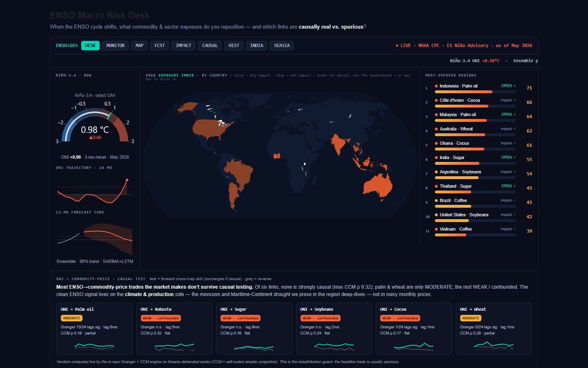
Task: Click the 0.98 °C gauge reading
Action: (x=95, y=130)
